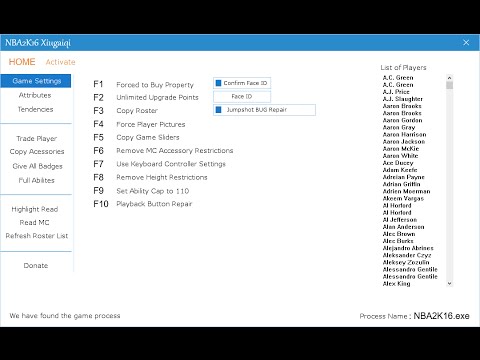The height and width of the screenshot is (360, 480).
Task: Click the F1 hotkey label
Action: pos(98,84)
